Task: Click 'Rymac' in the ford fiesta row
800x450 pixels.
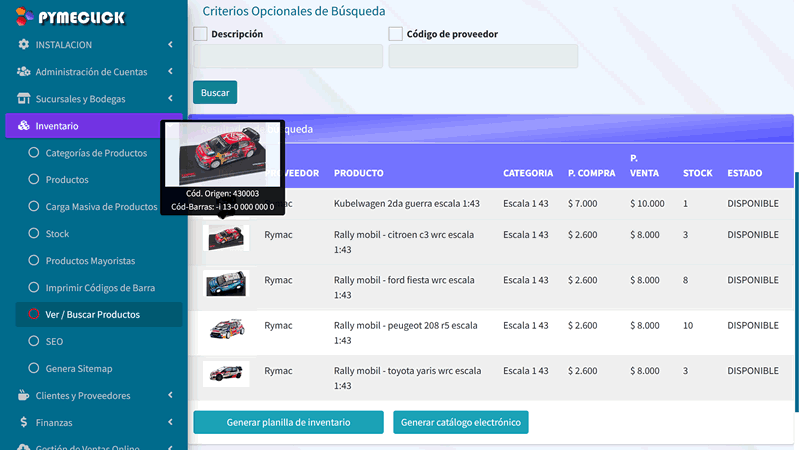Action: (278, 280)
